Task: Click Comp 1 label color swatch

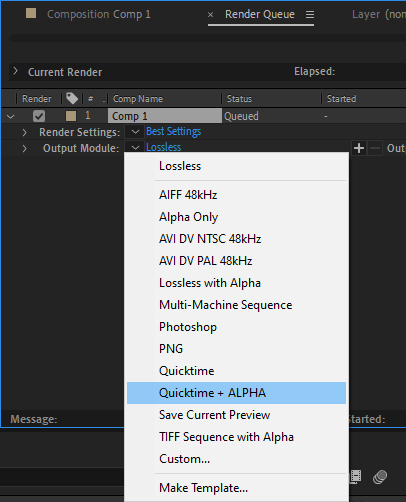Action: pos(71,116)
